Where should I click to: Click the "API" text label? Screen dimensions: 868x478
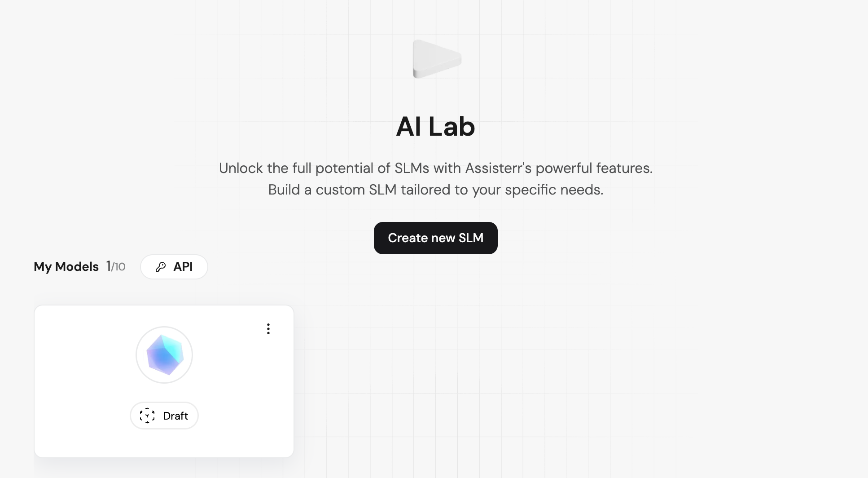point(183,267)
